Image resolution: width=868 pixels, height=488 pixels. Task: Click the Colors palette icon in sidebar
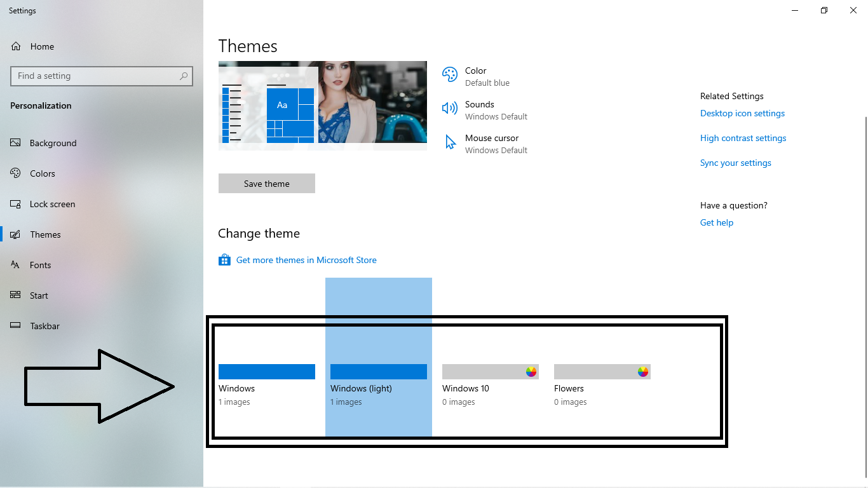pyautogui.click(x=16, y=173)
